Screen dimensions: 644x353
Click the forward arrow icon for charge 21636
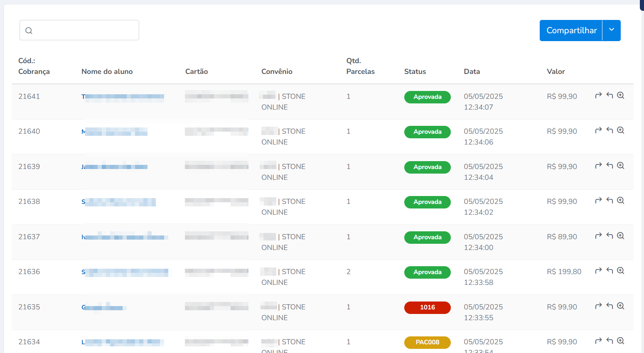point(598,271)
